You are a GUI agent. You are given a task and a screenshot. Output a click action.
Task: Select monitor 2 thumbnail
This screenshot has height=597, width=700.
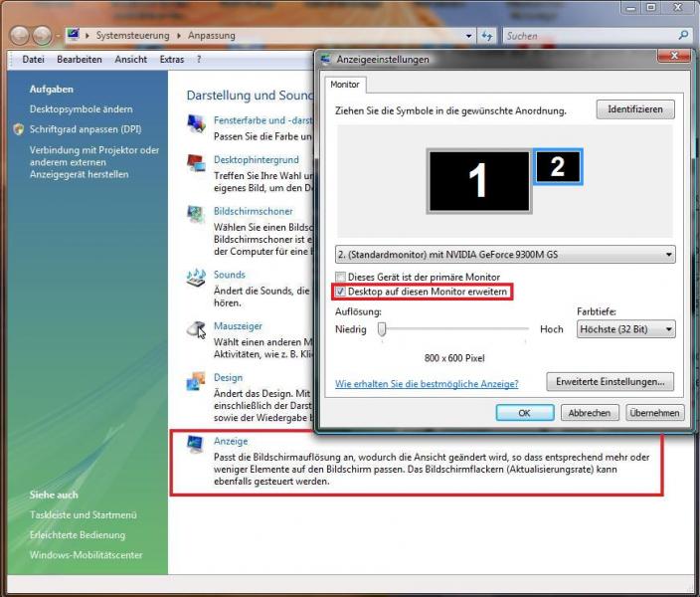pyautogui.click(x=558, y=167)
